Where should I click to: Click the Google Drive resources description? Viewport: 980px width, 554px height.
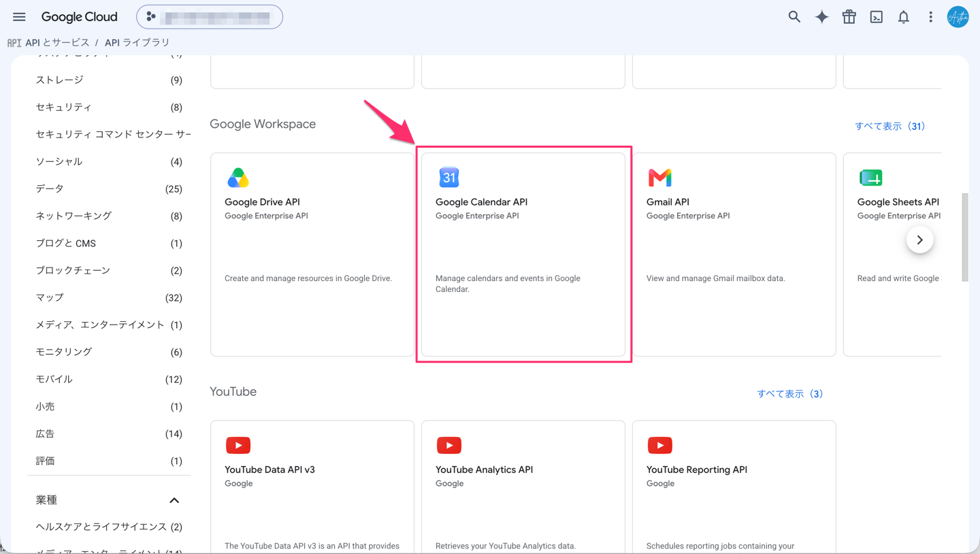pos(308,278)
